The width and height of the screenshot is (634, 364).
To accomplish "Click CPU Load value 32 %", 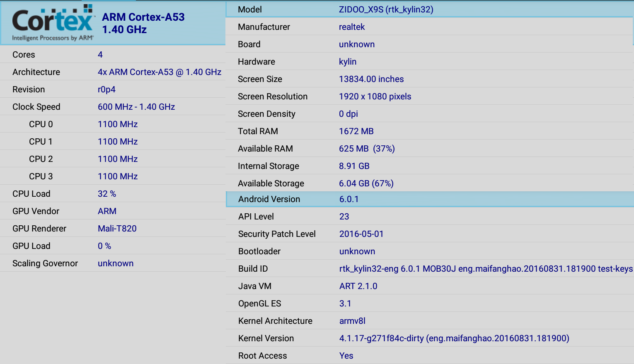I will (107, 194).
